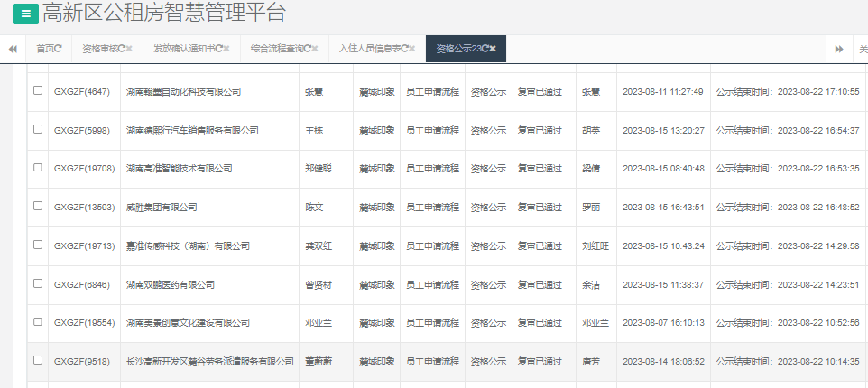Click applicant name 曾贤材
The width and height of the screenshot is (868, 388).
pyautogui.click(x=319, y=284)
